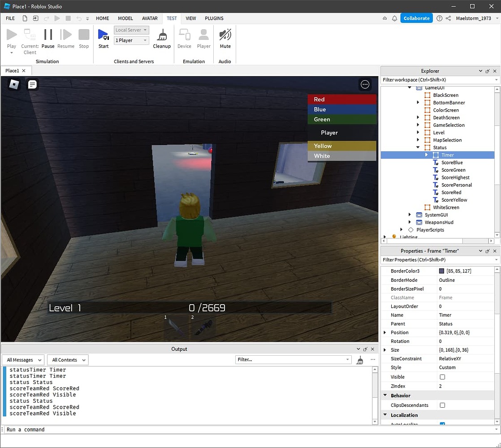Viewport: 501px width, 448px height.
Task: Open the MODEL ribbon tab
Action: point(125,18)
